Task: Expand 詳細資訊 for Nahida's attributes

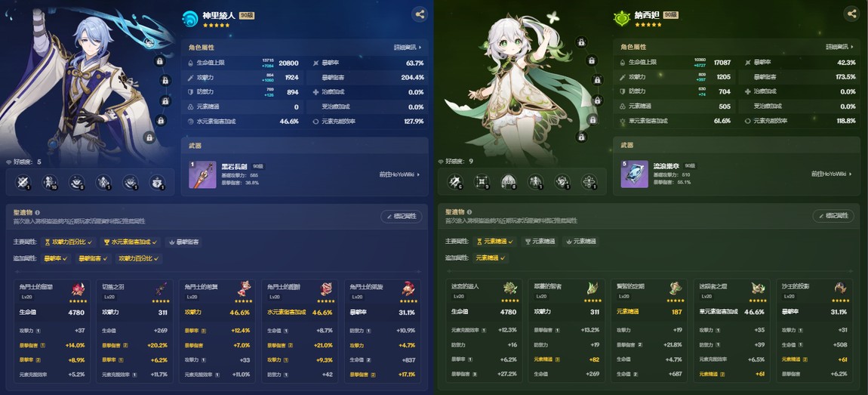Action: point(840,47)
